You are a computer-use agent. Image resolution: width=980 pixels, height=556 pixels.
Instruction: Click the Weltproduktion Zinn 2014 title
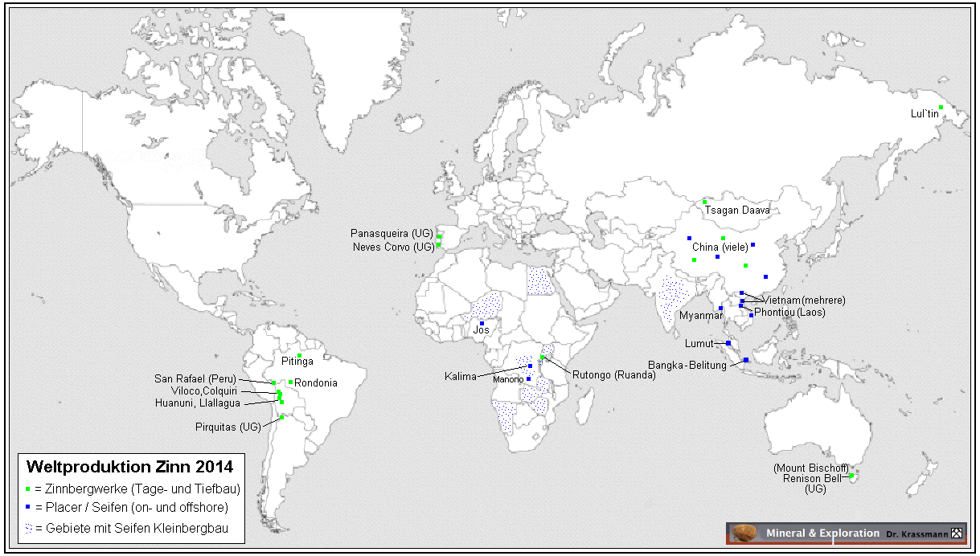click(x=129, y=467)
